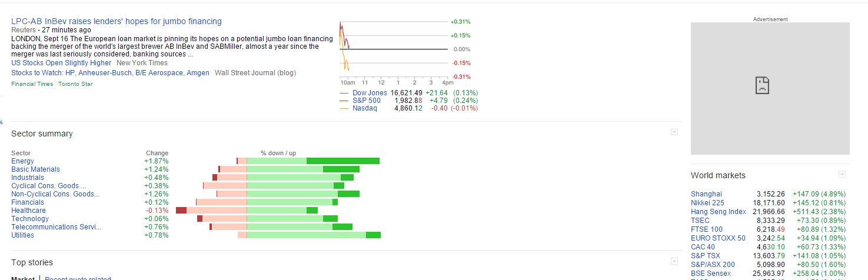Open the Top stories dropdown arrow
Image resolution: width=868 pixels, height=280 pixels.
[x=674, y=261]
